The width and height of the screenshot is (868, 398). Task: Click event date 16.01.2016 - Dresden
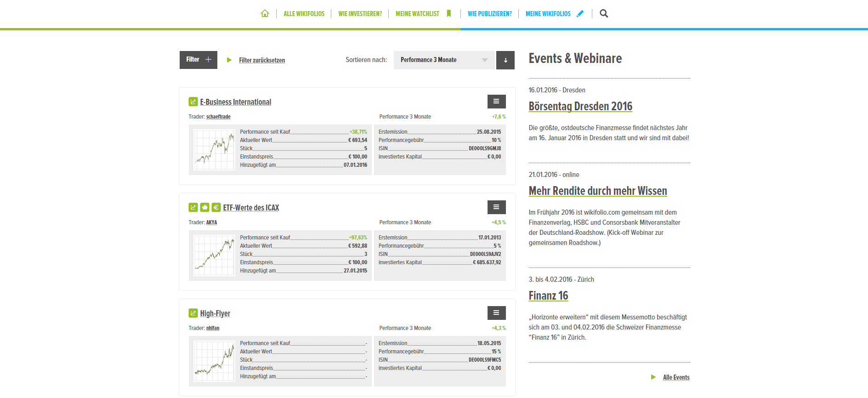pos(557,90)
